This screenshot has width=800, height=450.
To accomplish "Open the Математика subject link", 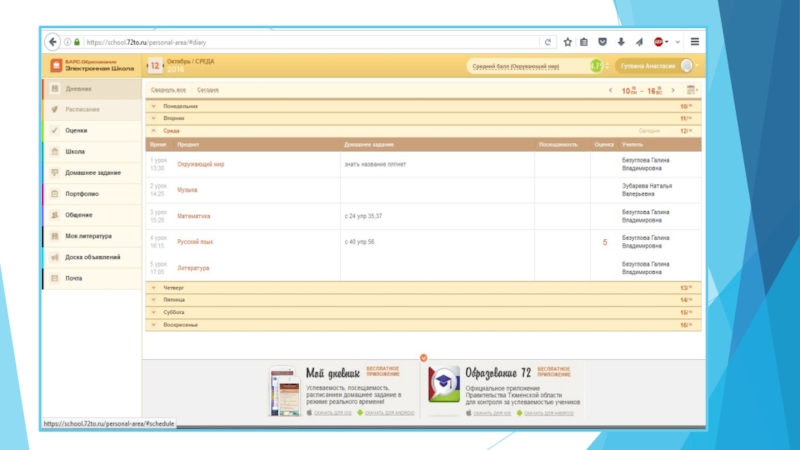I will tap(194, 216).
